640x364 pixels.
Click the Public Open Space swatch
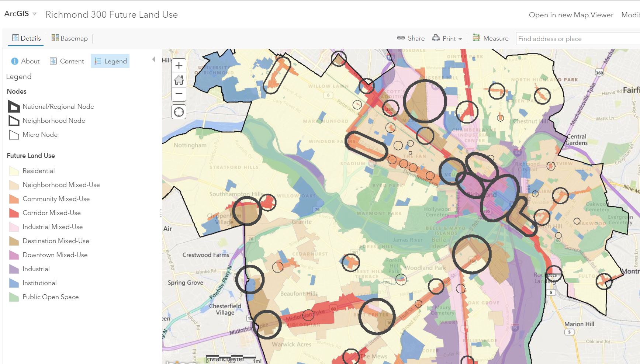pyautogui.click(x=14, y=297)
